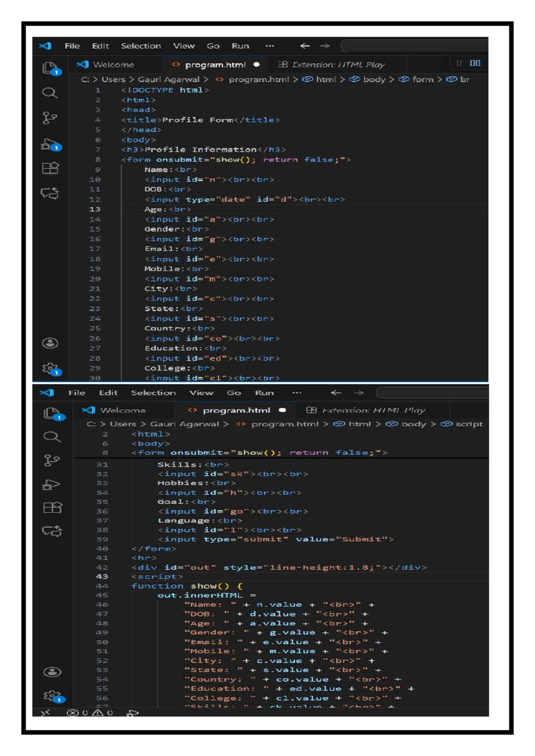Expand more menus ellipsis in bottom window

(x=297, y=393)
